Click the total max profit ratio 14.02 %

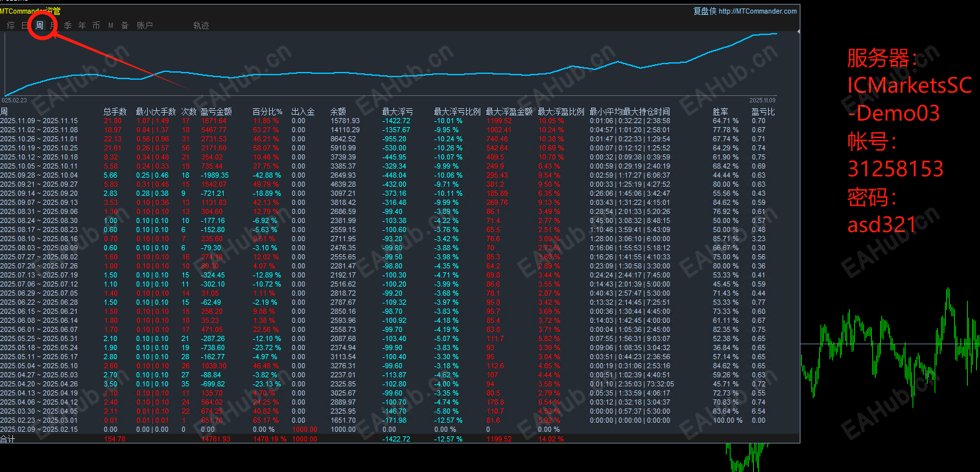point(551,440)
